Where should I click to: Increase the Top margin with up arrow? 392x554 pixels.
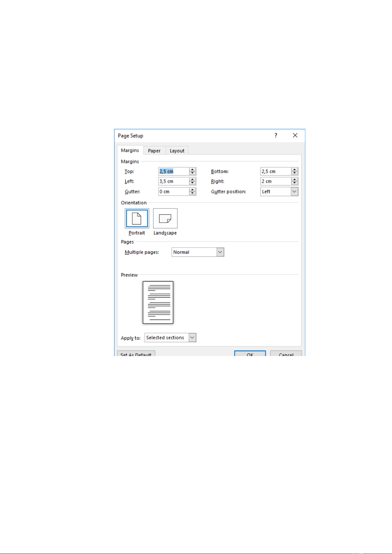pyautogui.click(x=193, y=169)
